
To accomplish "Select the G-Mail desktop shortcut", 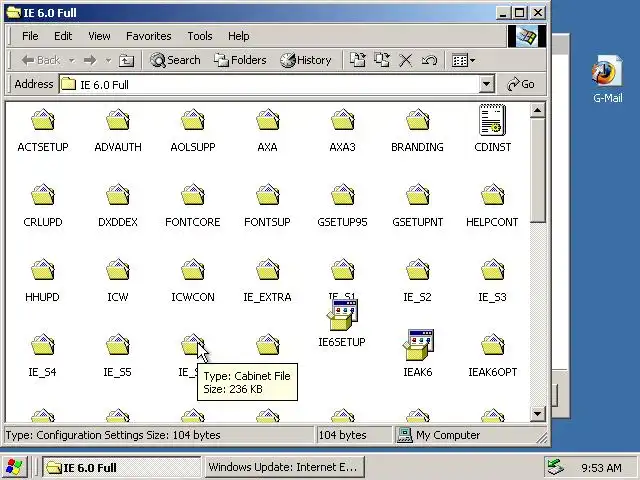I will [x=607, y=78].
